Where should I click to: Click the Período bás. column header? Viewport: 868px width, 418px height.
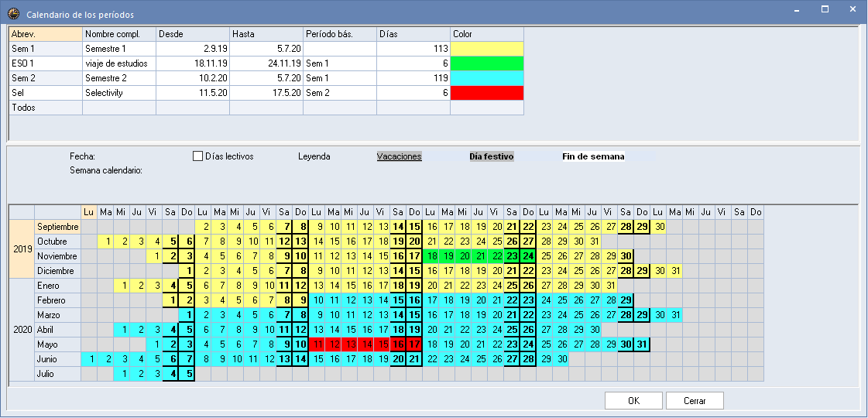click(x=340, y=34)
